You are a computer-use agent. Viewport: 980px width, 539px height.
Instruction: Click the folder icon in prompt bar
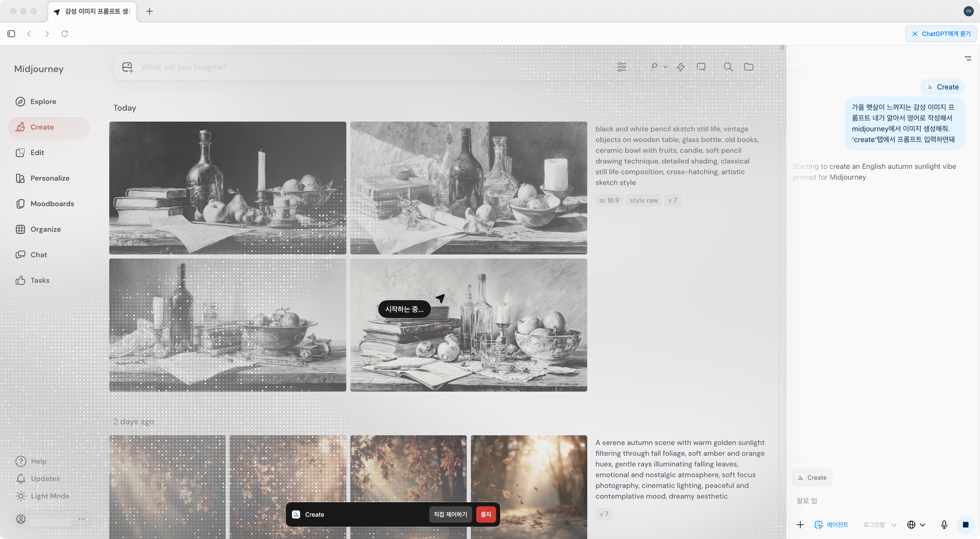click(x=748, y=67)
